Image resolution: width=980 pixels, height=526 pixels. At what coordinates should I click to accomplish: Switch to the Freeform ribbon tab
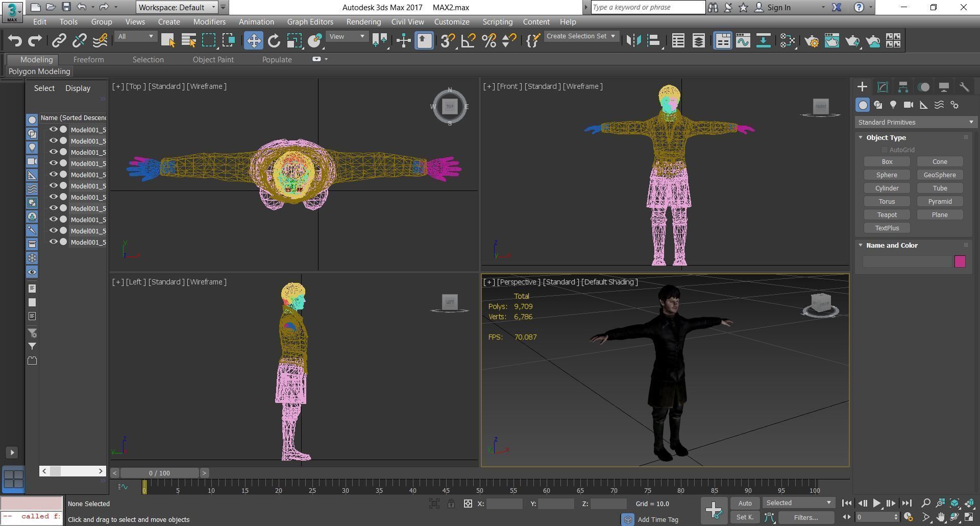[x=88, y=60]
